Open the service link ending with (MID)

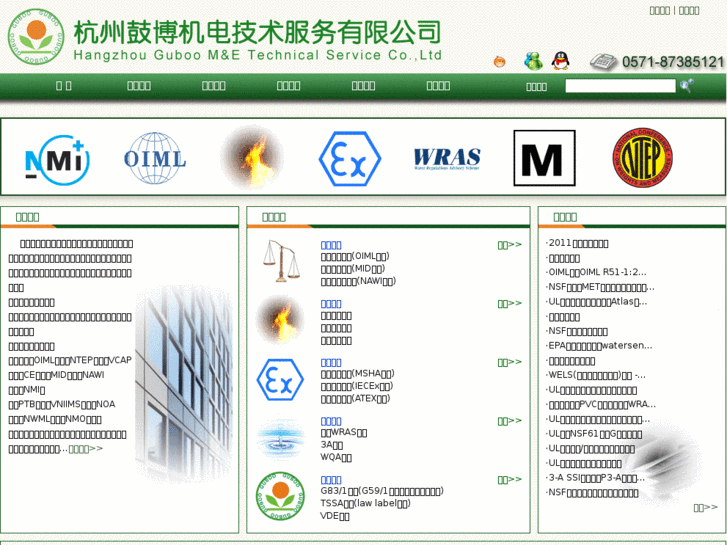click(x=353, y=269)
